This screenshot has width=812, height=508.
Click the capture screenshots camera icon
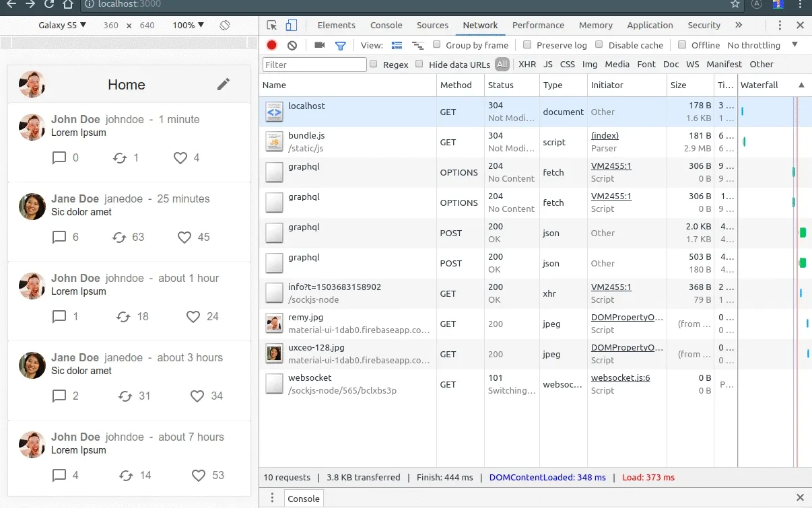tap(320, 45)
